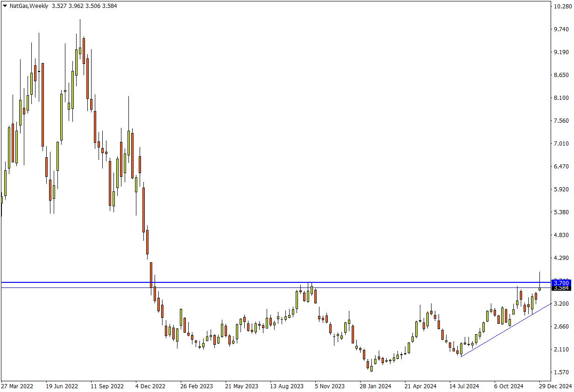
Task: Click the 27 Mar 2022 date label
Action: (18, 386)
